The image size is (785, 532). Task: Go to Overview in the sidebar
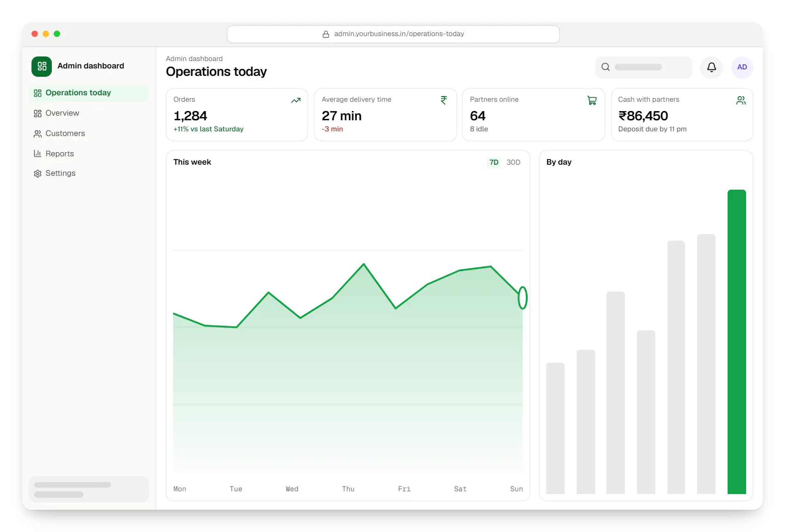(x=89, y=113)
